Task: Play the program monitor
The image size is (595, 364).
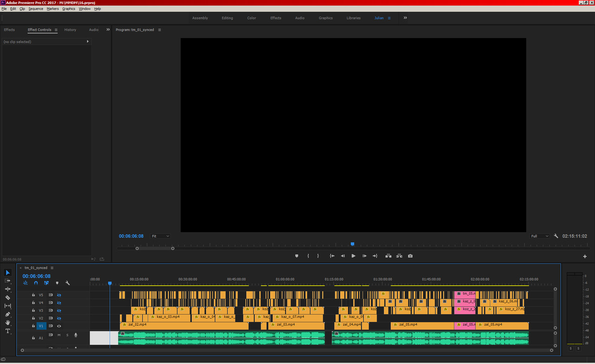Action: click(x=354, y=256)
